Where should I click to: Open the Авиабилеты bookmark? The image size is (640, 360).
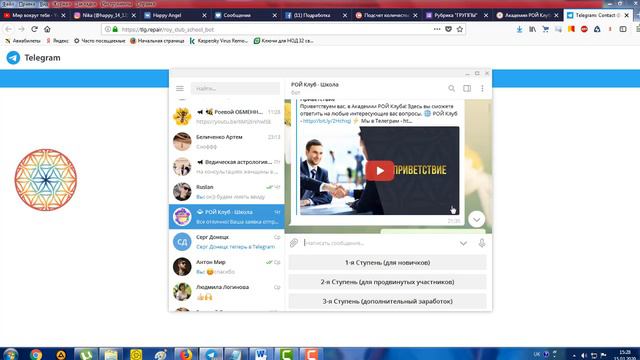(x=23, y=41)
